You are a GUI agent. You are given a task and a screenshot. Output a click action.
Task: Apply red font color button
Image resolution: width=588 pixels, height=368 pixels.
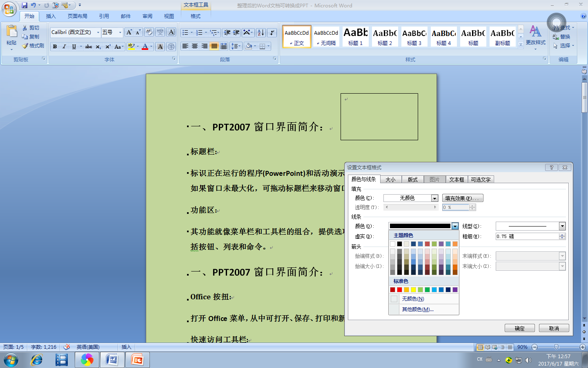145,46
